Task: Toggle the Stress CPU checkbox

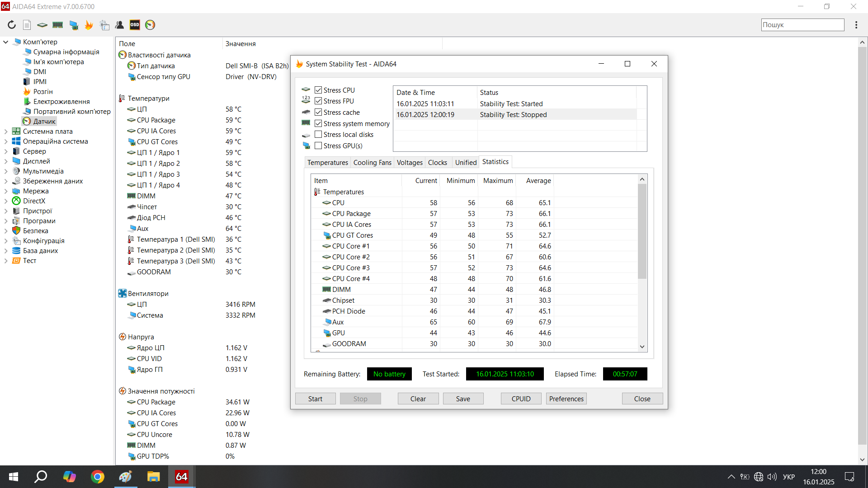Action: [318, 90]
